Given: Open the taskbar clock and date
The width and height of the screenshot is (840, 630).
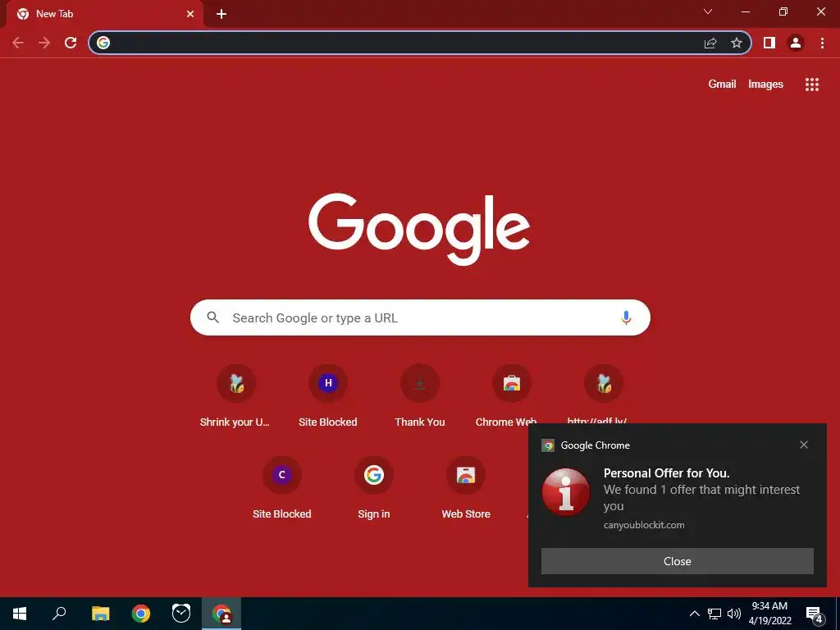Looking at the screenshot, I should (769, 614).
